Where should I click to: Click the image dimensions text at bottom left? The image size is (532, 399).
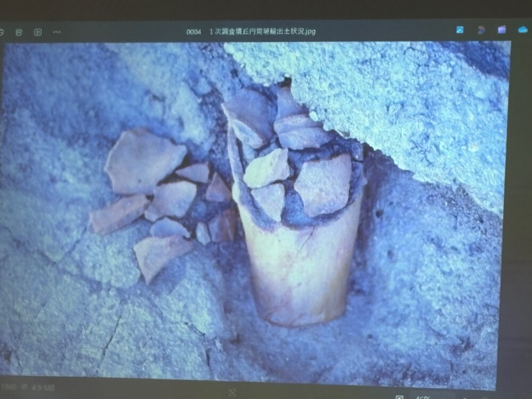[x=8, y=386]
